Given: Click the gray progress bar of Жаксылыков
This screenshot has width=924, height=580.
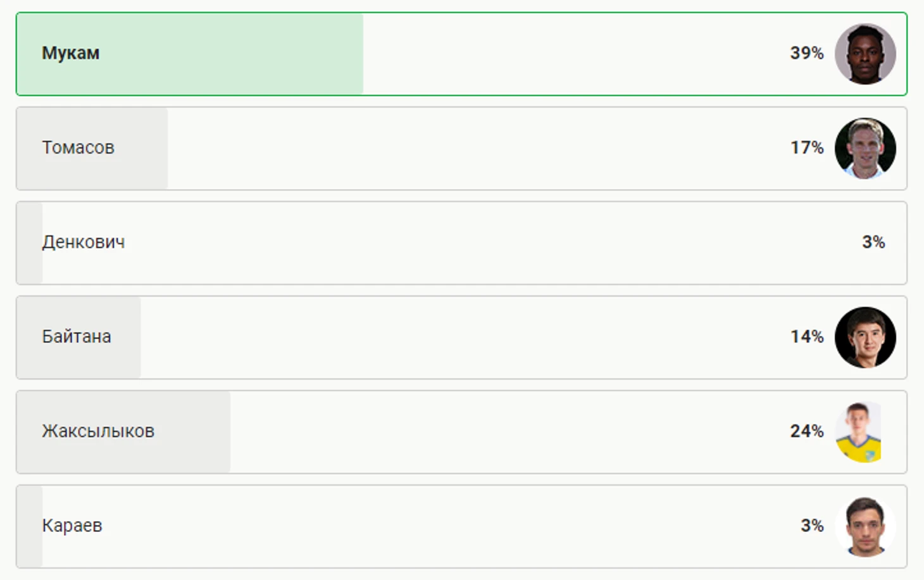Looking at the screenshot, I should (123, 432).
